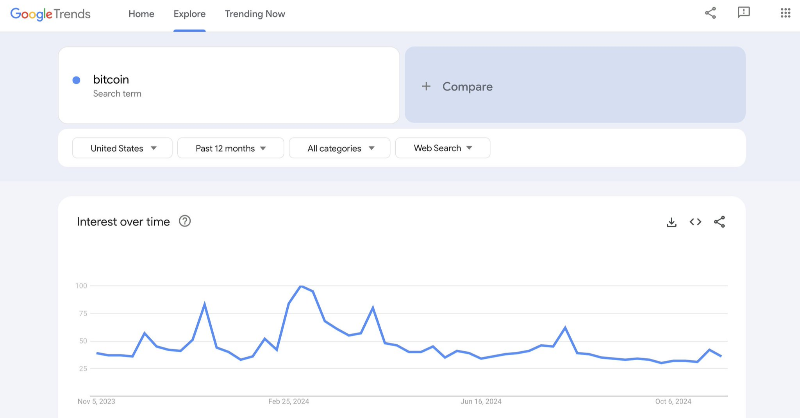Viewport: 800px width, 418px height.
Task: Click the 75 y-axis label
Action: pos(84,313)
